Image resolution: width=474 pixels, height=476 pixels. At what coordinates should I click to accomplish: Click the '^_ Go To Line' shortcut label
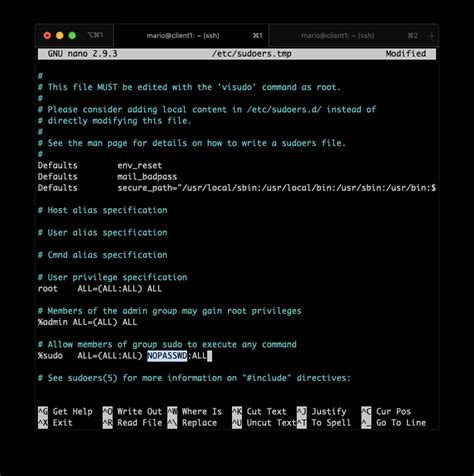[x=394, y=423]
